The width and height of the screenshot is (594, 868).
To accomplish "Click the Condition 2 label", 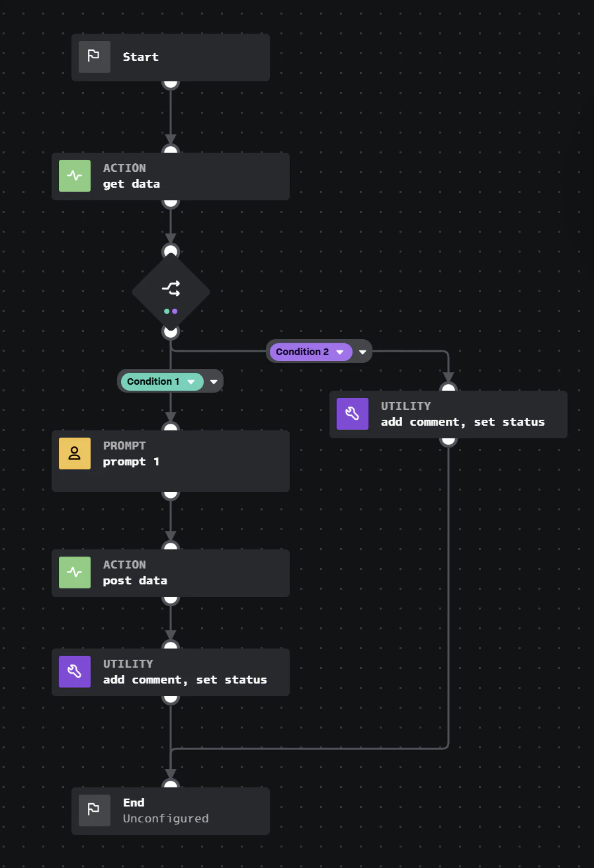I will tap(302, 352).
